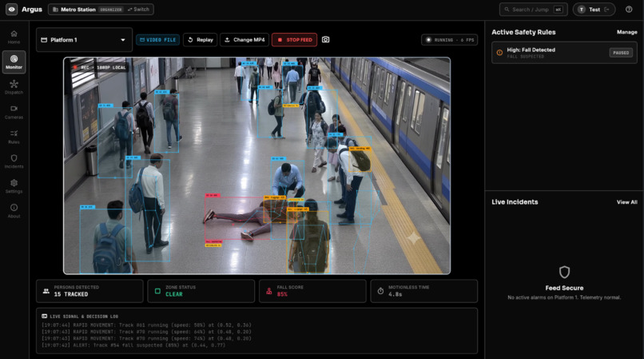Image resolution: width=644 pixels, height=359 pixels.
Task: Expand the Platform 1 dropdown
Action: tap(84, 40)
